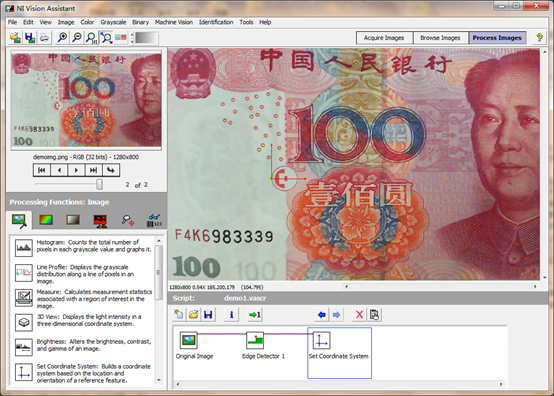The width and height of the screenshot is (554, 396).
Task: Jump to the first image button
Action: [42, 170]
